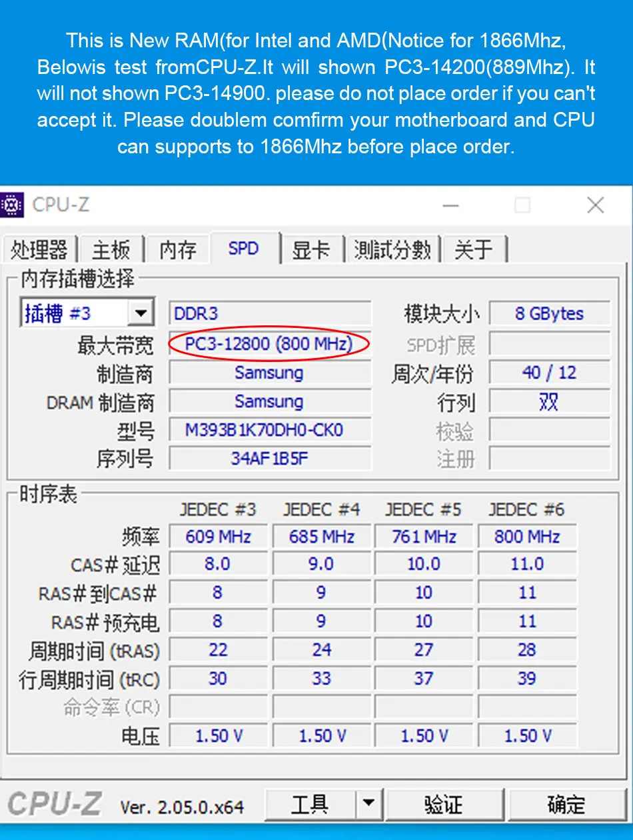
Task: Click the empty 命令率 (CR) cell under JEDEC #3
Action: point(219,707)
